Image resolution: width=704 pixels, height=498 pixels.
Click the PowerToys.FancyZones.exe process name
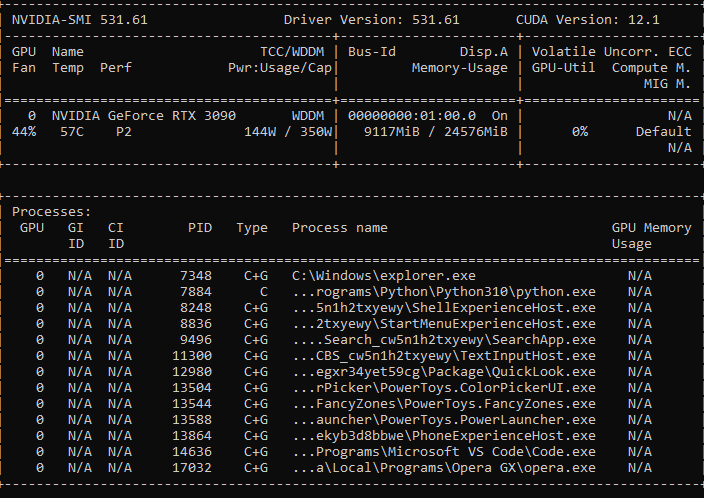click(443, 404)
